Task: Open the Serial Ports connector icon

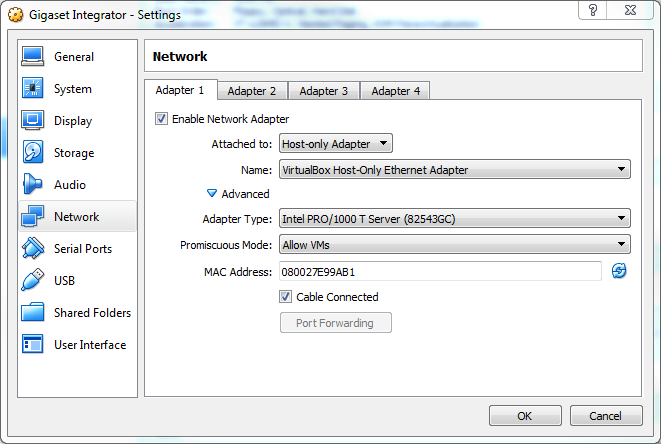Action: coord(32,248)
